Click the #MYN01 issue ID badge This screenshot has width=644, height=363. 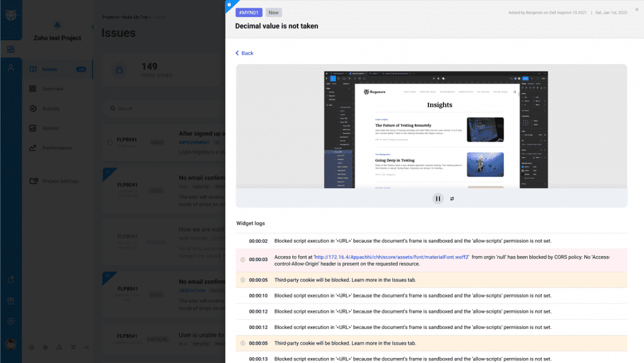[249, 12]
